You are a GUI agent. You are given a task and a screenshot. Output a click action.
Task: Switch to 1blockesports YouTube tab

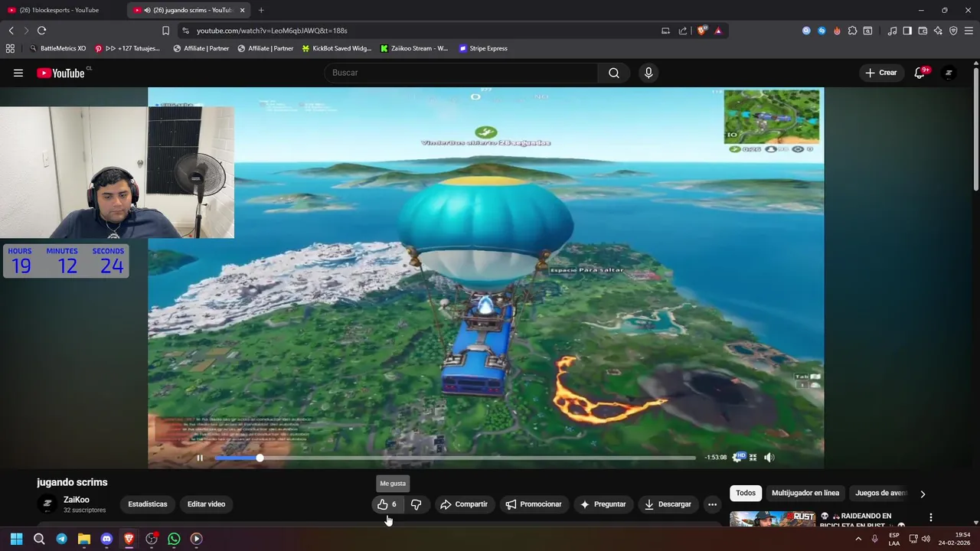pyautogui.click(x=57, y=10)
